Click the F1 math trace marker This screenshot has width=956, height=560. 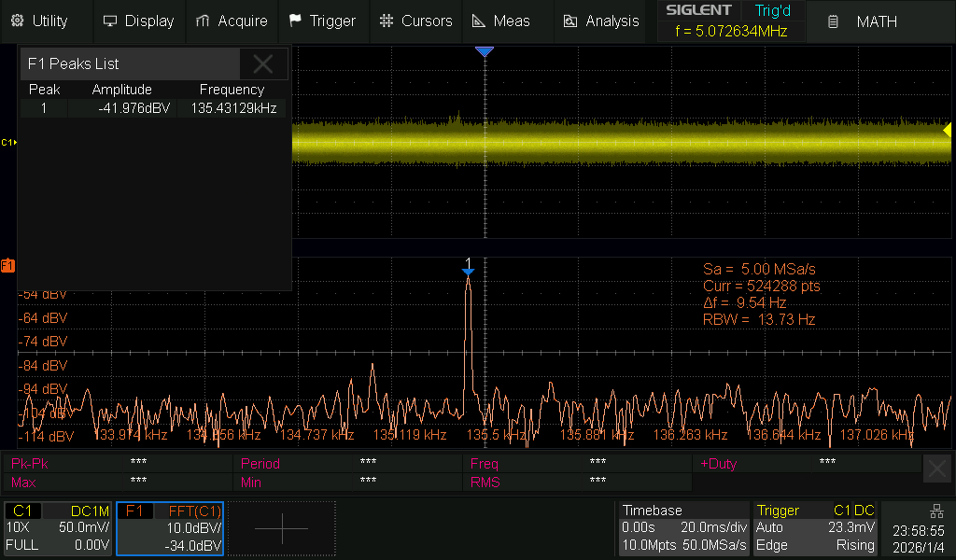[7, 266]
